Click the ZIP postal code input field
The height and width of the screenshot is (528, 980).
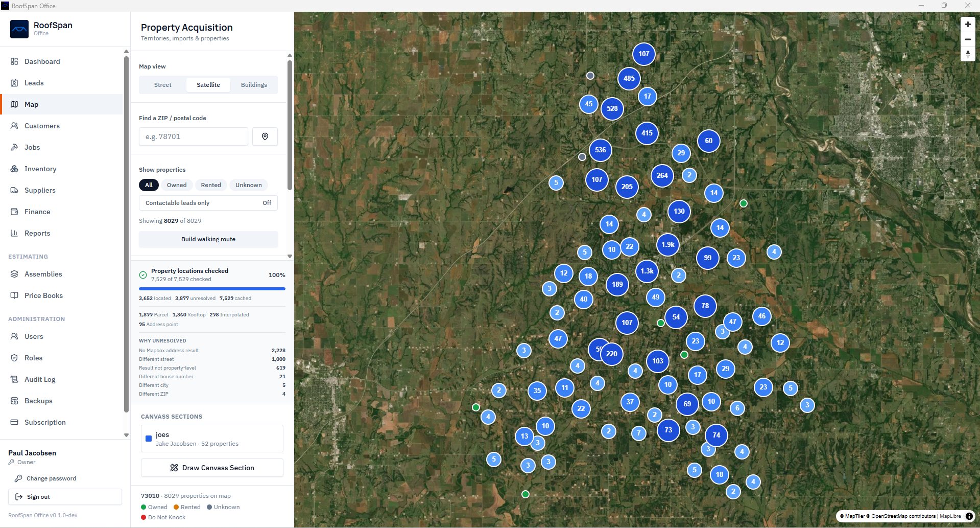(x=194, y=136)
